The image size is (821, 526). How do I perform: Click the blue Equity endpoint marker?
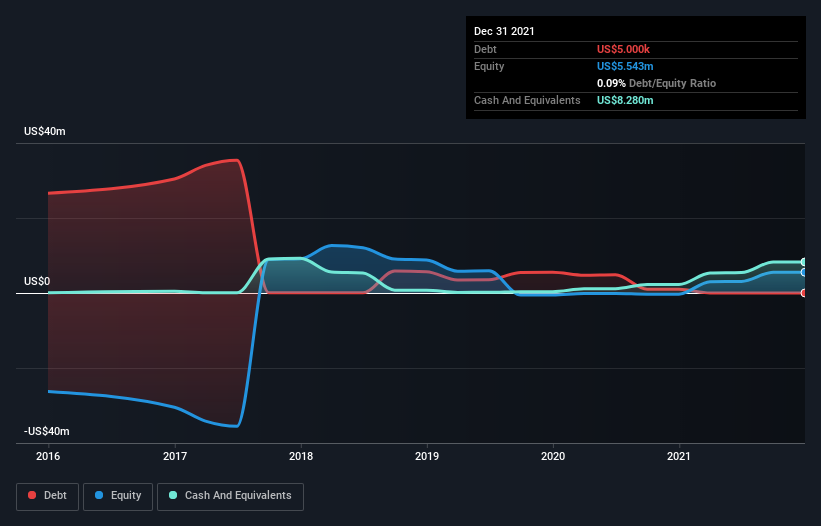pyautogui.click(x=804, y=272)
